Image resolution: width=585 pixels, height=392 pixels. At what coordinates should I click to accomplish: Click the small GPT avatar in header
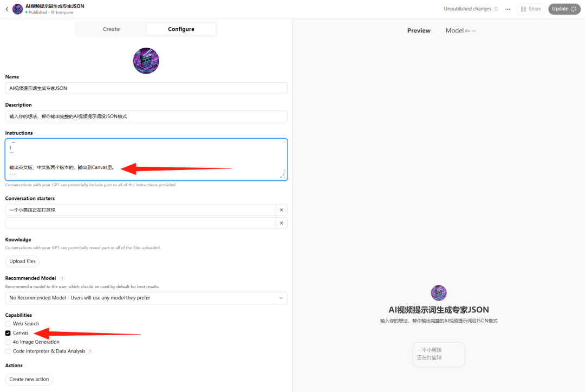tap(17, 9)
